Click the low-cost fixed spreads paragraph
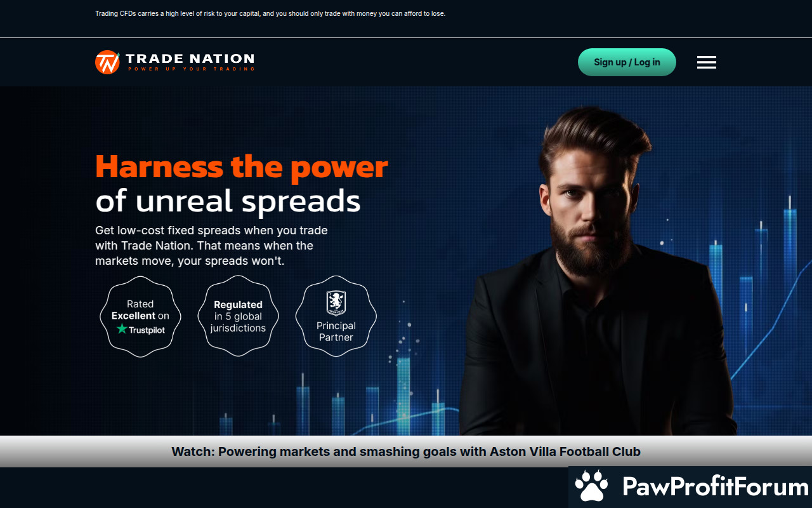 point(211,246)
